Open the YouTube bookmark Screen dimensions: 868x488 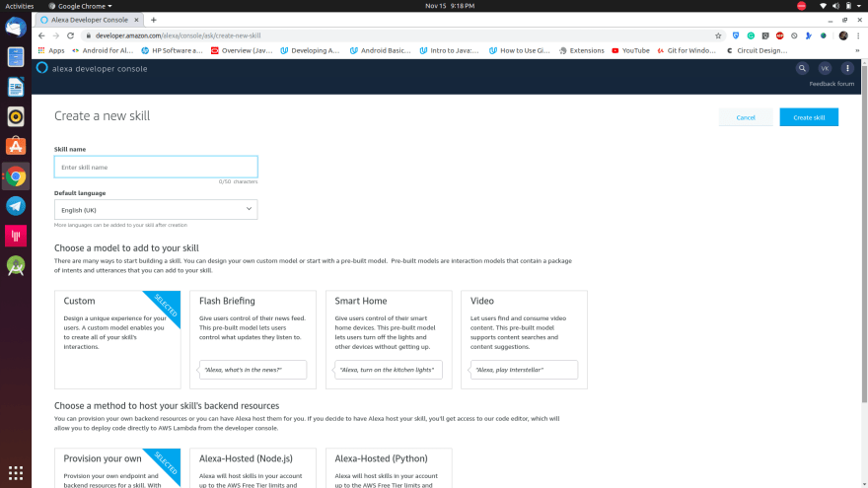point(630,50)
